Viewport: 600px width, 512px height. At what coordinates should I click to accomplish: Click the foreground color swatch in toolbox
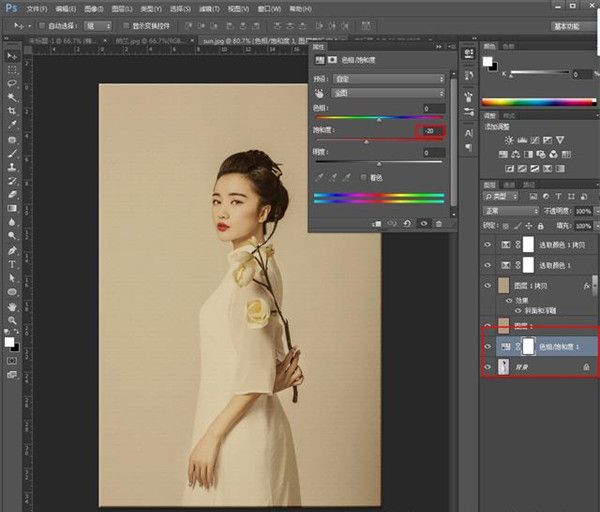[9, 342]
